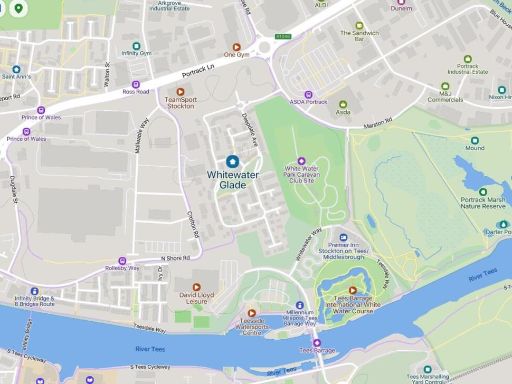Open Portrack Marsh Nature Reserve marker

pos(483,192)
